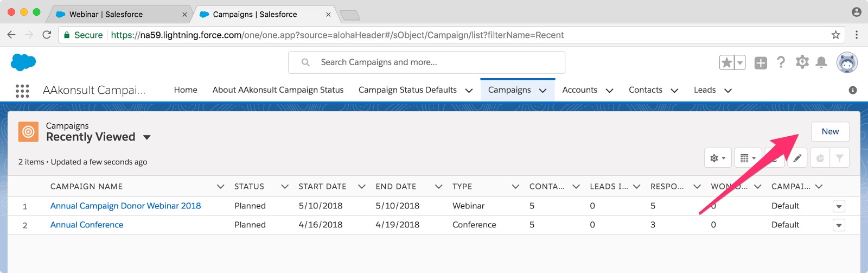Open Annual Campaign Donor Webinar 2018 link
Image resolution: width=868 pixels, height=273 pixels.
tap(125, 206)
